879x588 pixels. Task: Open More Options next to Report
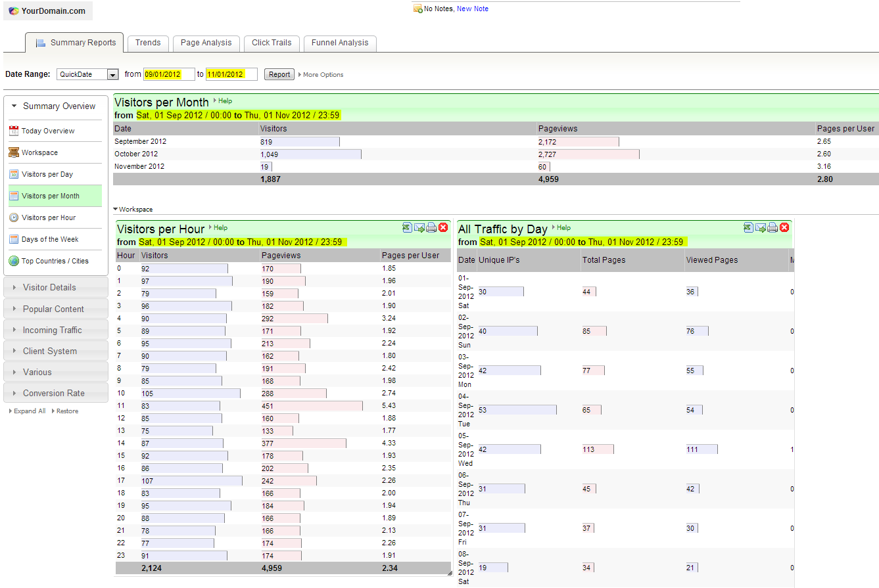point(322,75)
